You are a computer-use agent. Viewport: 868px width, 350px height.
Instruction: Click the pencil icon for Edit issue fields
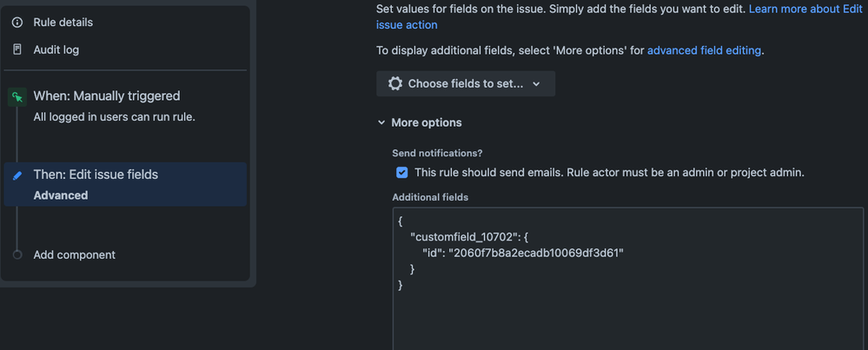click(x=17, y=175)
